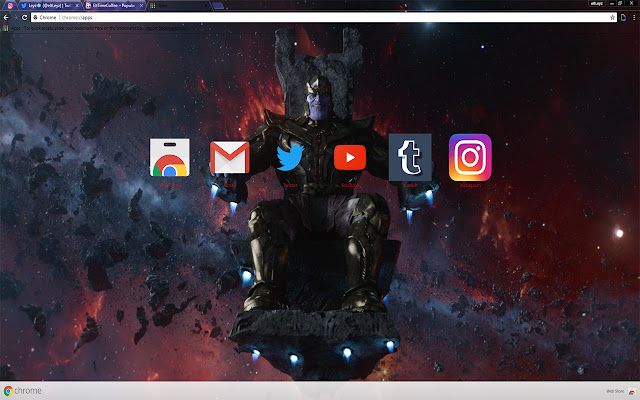Open the Chrome Web Store app
The height and width of the screenshot is (400, 640).
169,158
